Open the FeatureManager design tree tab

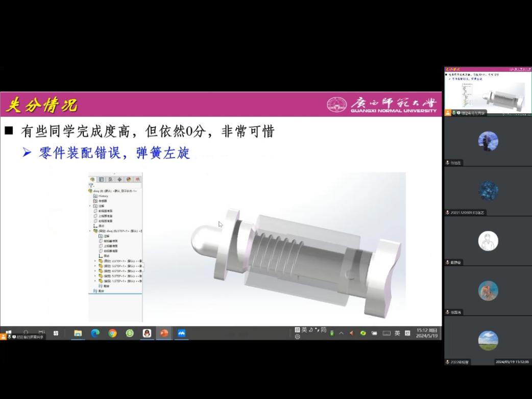coord(92,180)
